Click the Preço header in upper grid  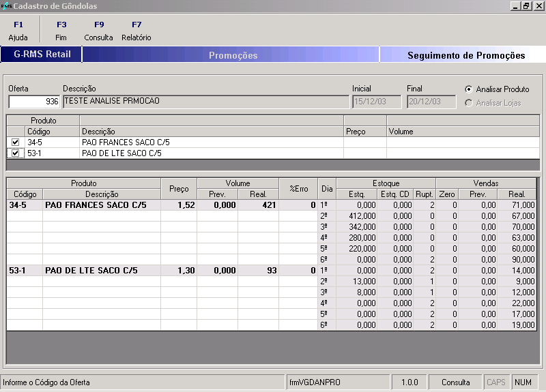click(364, 132)
